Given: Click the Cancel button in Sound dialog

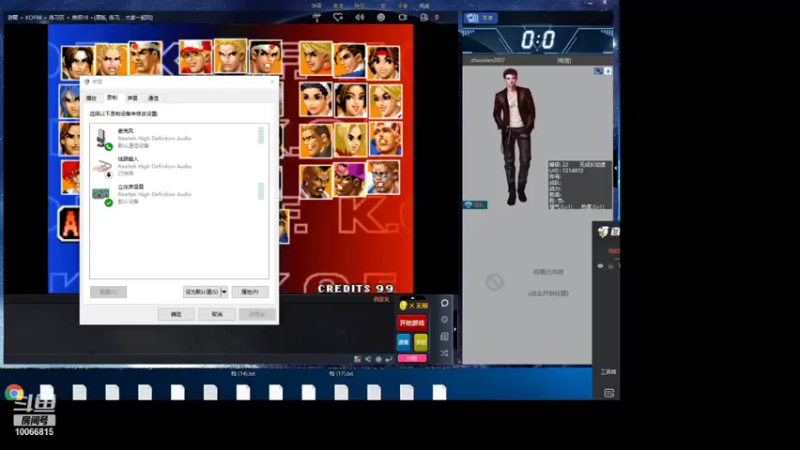Looking at the screenshot, I should tap(217, 314).
